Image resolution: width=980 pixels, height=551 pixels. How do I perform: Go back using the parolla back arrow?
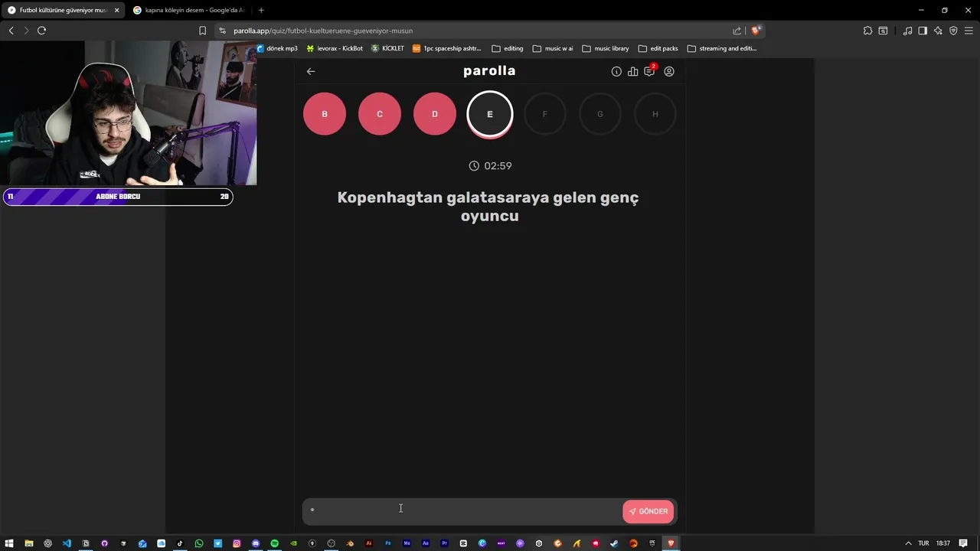click(x=311, y=71)
